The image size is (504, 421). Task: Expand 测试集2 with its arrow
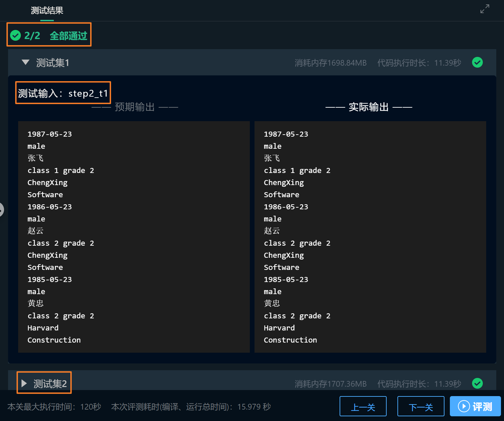tap(24, 383)
